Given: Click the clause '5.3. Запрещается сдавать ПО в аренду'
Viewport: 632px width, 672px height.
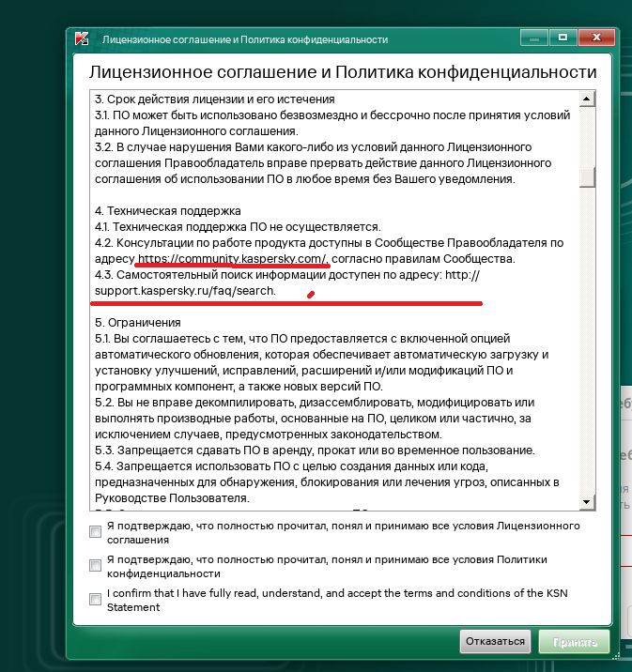Looking at the screenshot, I should pos(315,450).
